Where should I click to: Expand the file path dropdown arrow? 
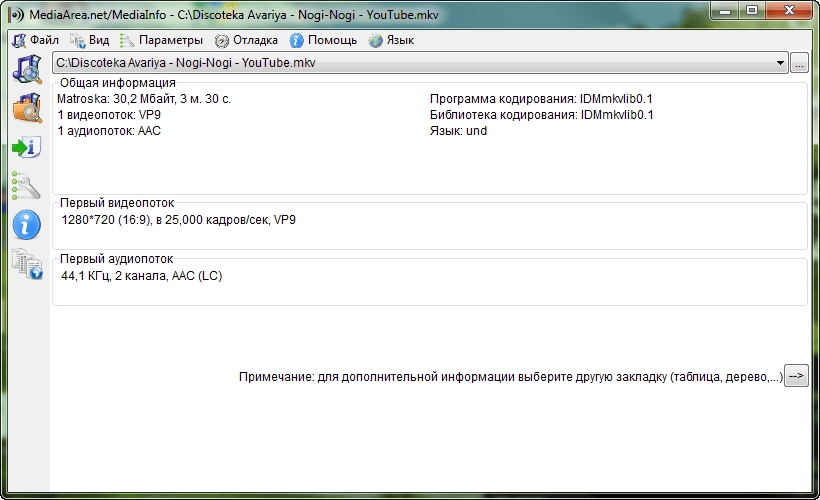point(780,63)
